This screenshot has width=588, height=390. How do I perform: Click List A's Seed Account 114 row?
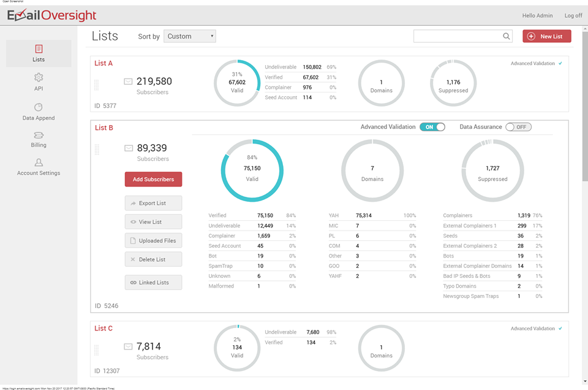click(x=300, y=97)
